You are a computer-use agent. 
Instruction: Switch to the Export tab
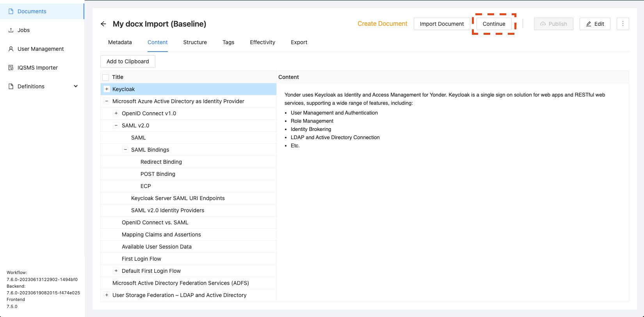pos(299,42)
